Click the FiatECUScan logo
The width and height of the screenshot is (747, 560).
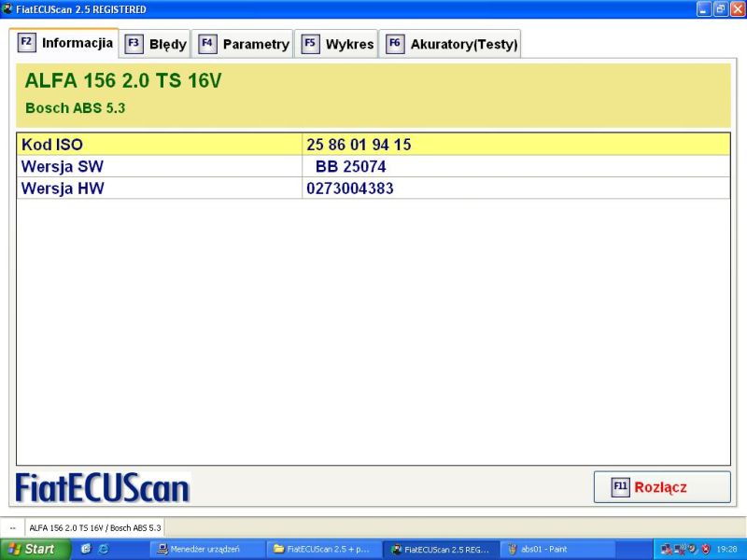(103, 488)
